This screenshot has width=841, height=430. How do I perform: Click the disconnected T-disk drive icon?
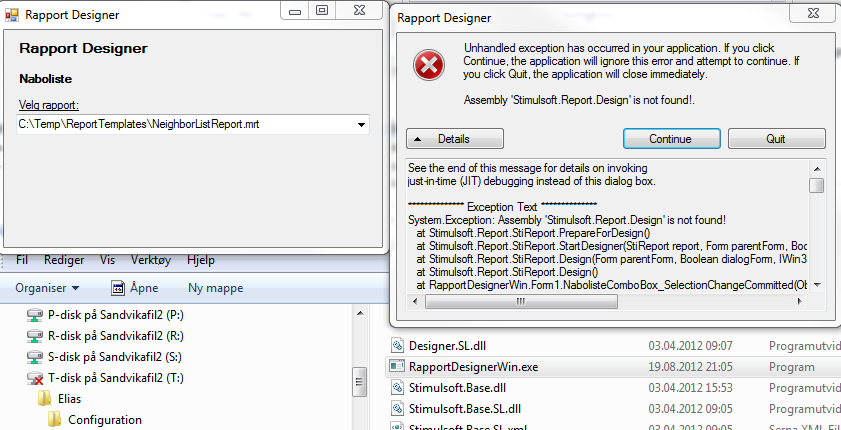click(x=34, y=378)
